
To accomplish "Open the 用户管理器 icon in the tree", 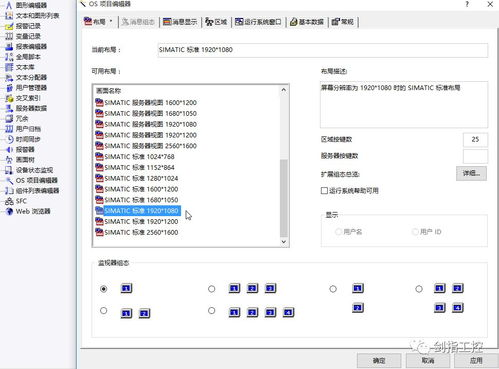I will (9, 88).
